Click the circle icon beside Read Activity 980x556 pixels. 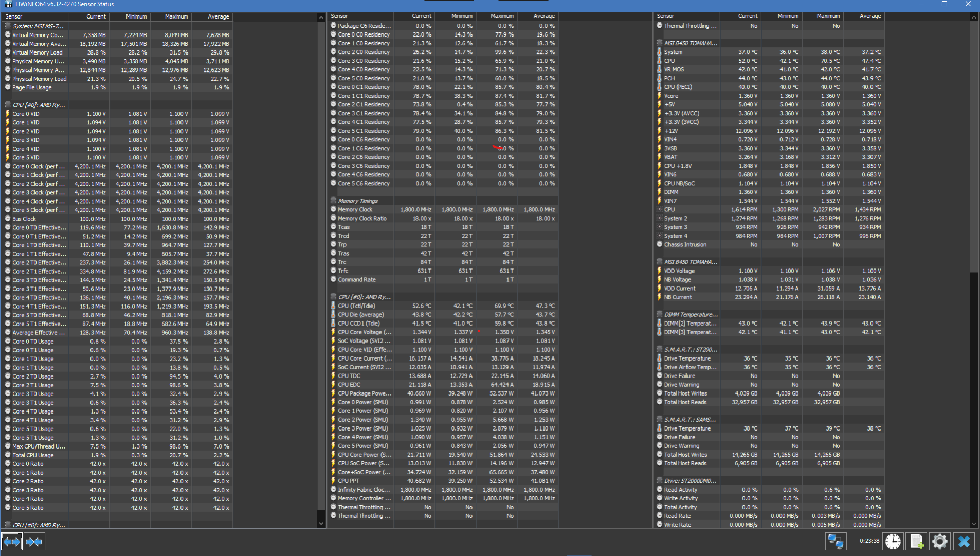pyautogui.click(x=659, y=490)
